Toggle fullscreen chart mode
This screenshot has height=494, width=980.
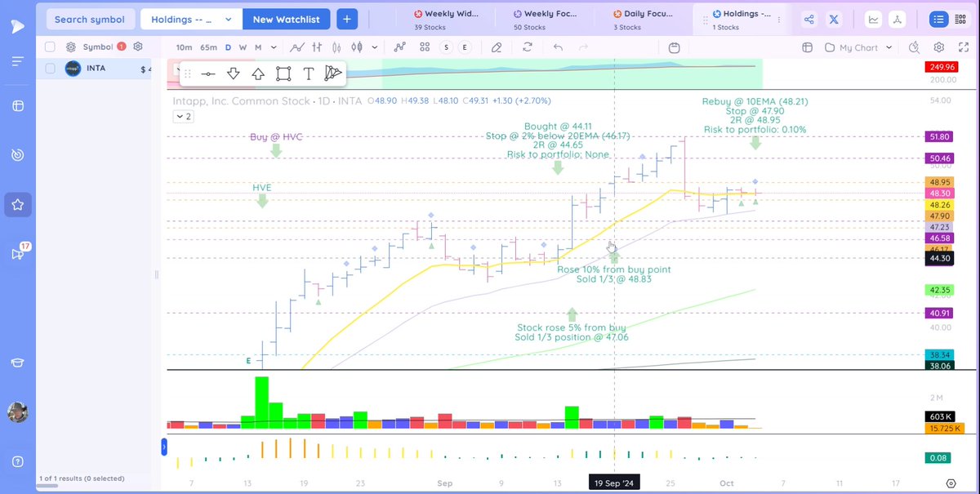pyautogui.click(x=962, y=47)
